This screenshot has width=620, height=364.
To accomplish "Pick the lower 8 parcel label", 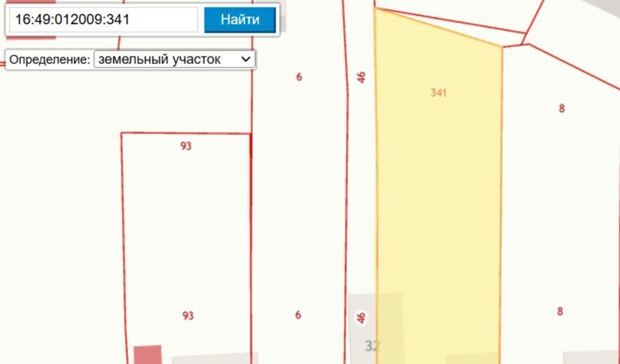I will 560,312.
